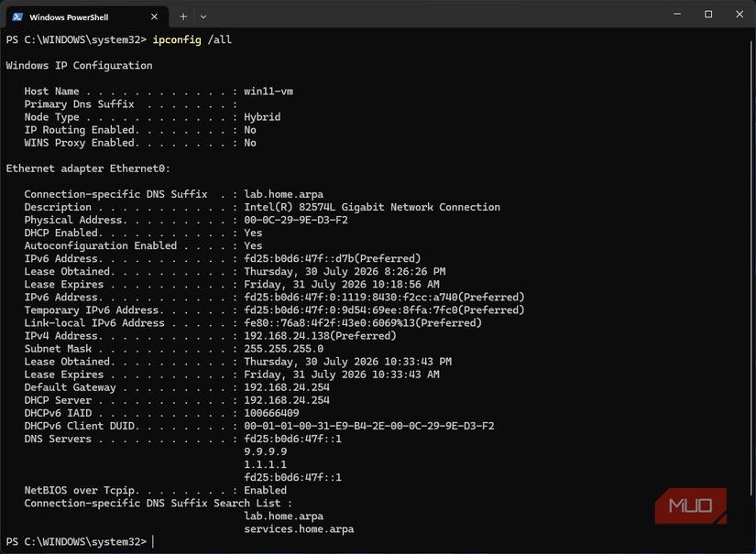Viewport: 756px width, 554px height.
Task: Click the Ethernet adapter Ethernet0 heading
Action: click(x=88, y=168)
